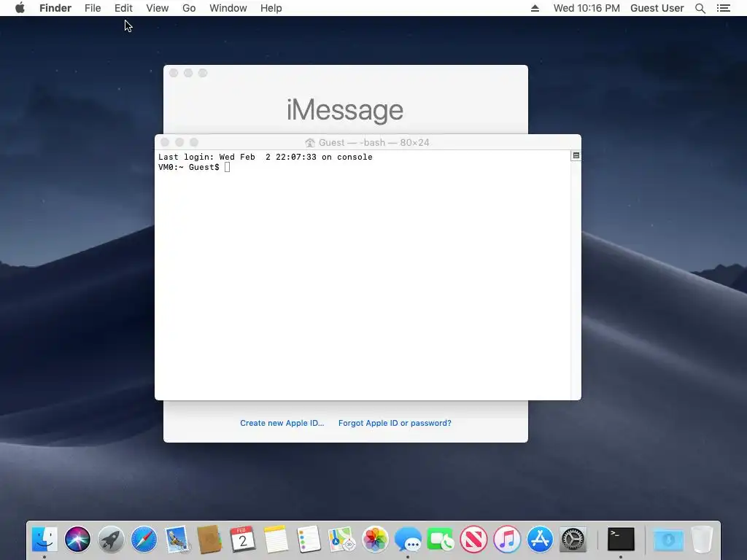The image size is (747, 560).
Task: Open Photos pinwheel icon in Dock
Action: pyautogui.click(x=375, y=540)
